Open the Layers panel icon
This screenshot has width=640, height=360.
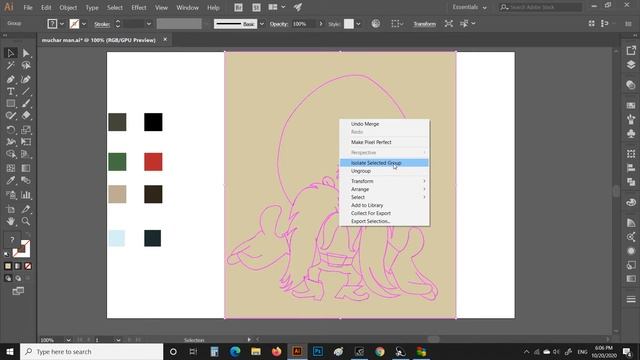click(631, 65)
